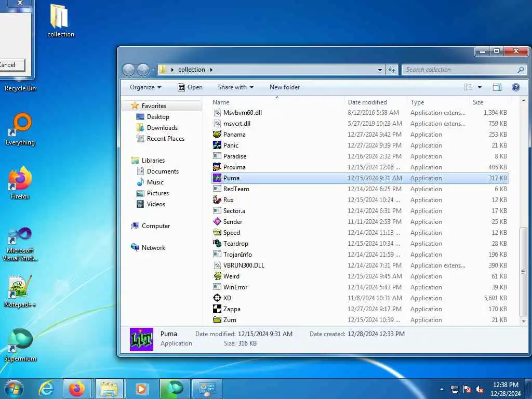Screen dimensions: 532x399
Task: Expand the change view options arrow
Action: (480, 87)
